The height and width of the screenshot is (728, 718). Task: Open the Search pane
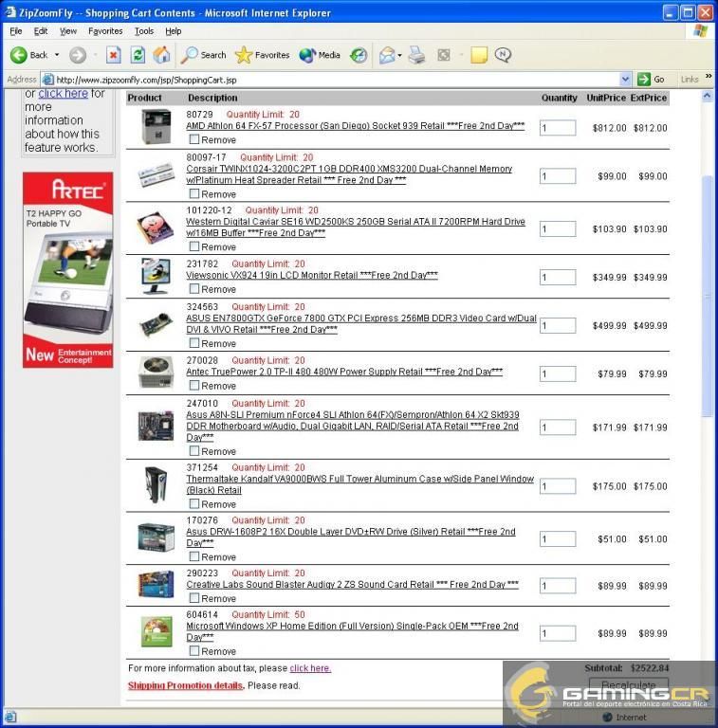204,55
